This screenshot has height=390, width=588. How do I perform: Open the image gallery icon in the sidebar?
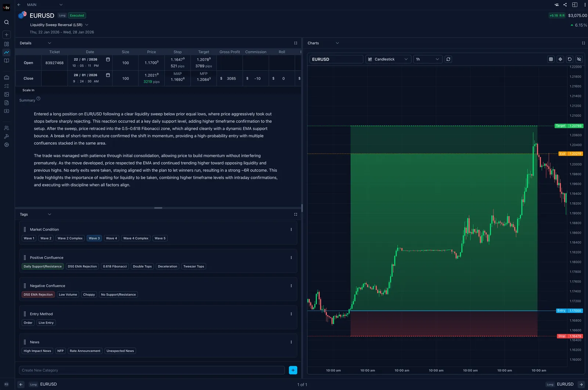[7, 94]
